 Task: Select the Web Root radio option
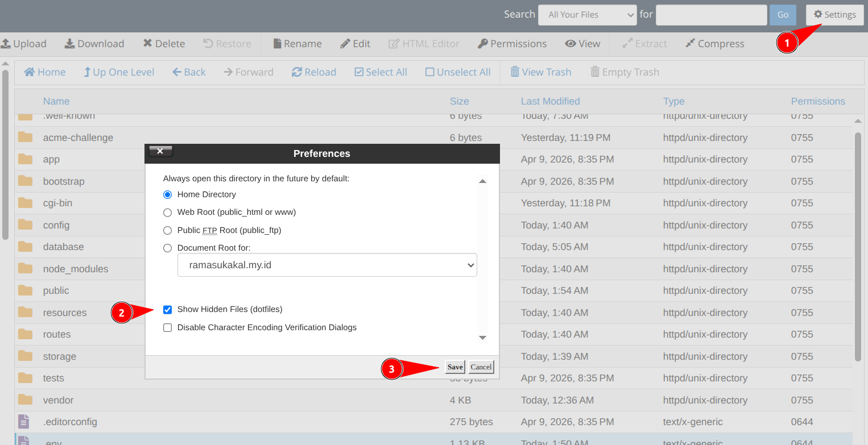tap(168, 212)
